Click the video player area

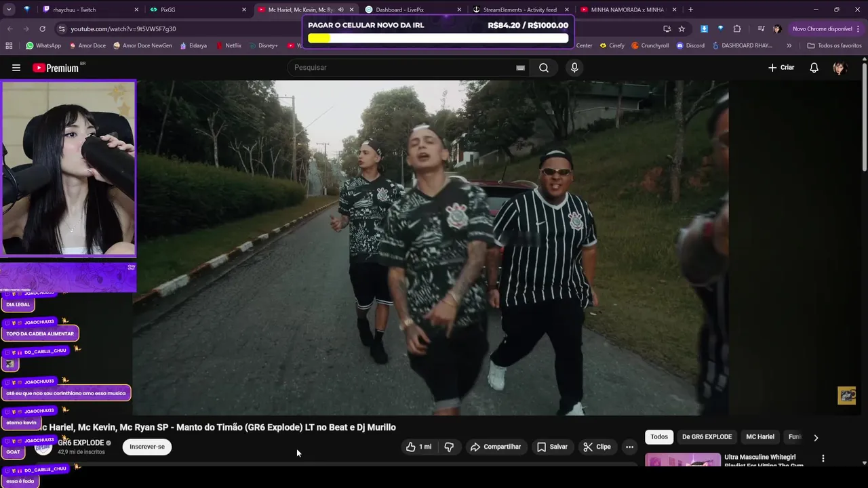pos(431,247)
